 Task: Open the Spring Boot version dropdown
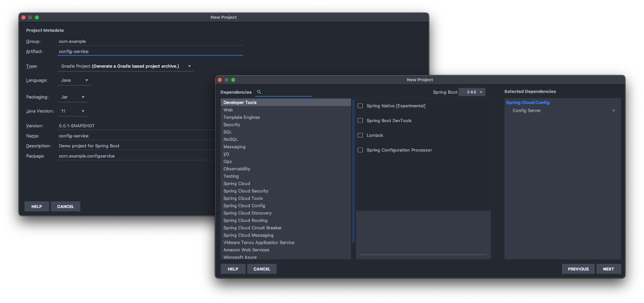point(472,92)
